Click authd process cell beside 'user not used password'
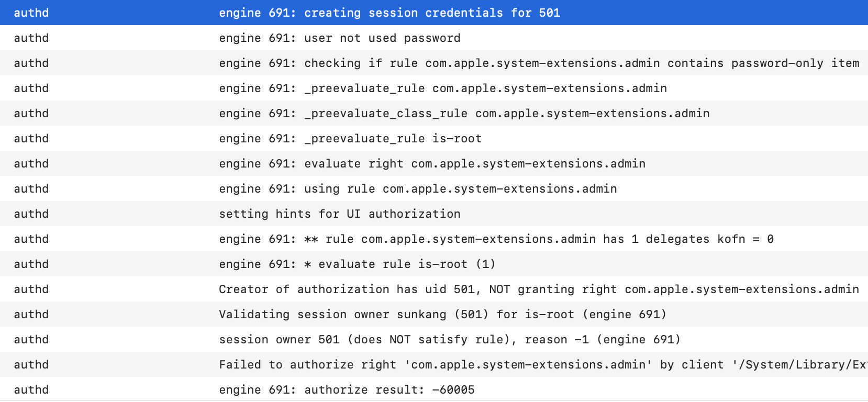The width and height of the screenshot is (868, 402). pos(31,38)
